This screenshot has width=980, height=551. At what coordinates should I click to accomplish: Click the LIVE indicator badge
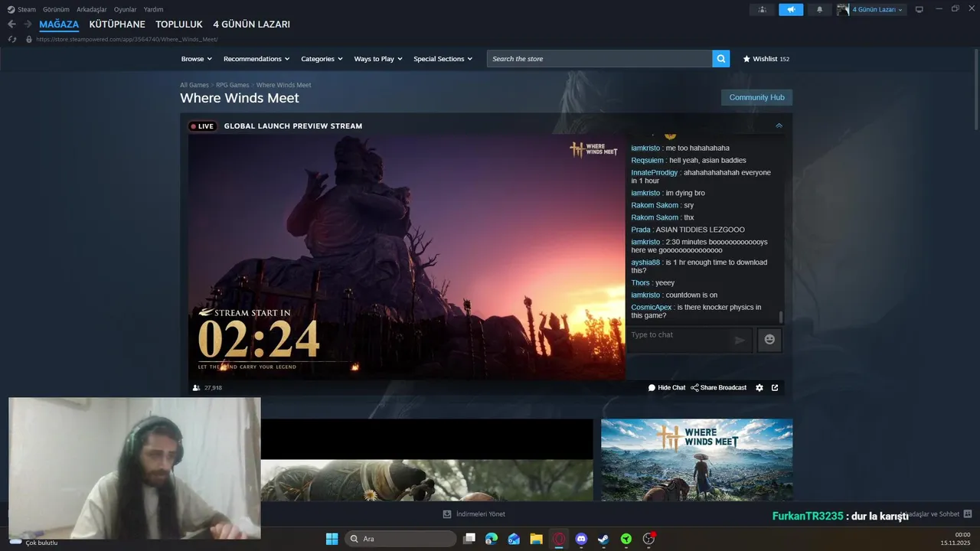203,126
